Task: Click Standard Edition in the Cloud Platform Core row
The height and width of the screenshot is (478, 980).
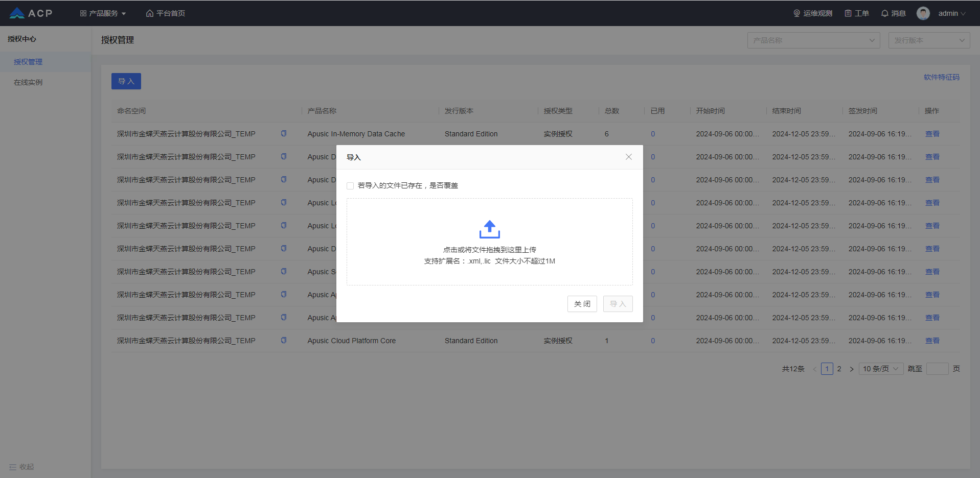Action: coord(471,341)
